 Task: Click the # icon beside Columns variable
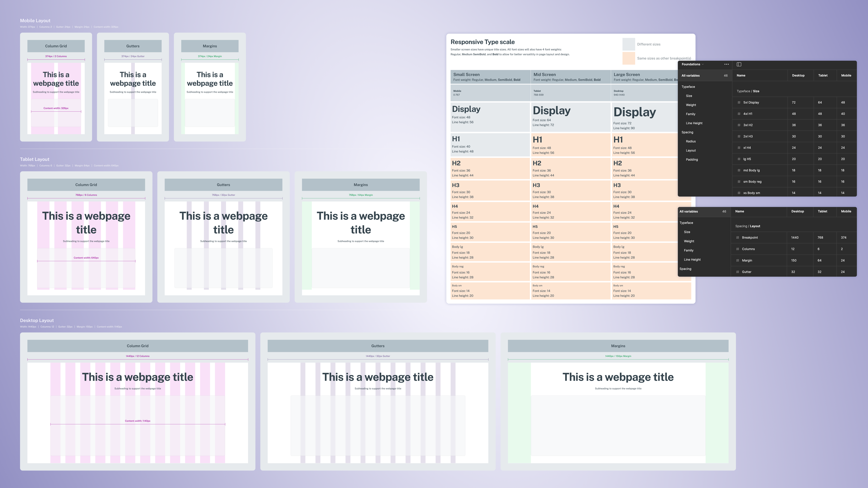(x=738, y=249)
